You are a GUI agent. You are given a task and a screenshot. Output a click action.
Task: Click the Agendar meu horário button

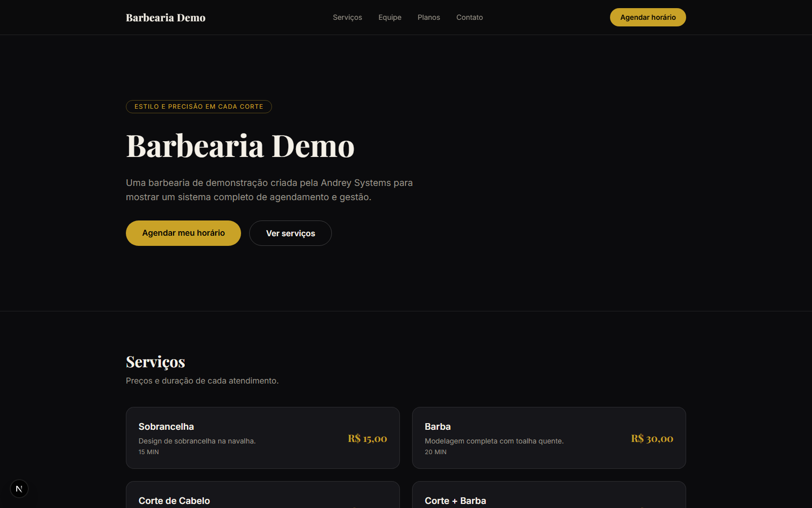[183, 233]
